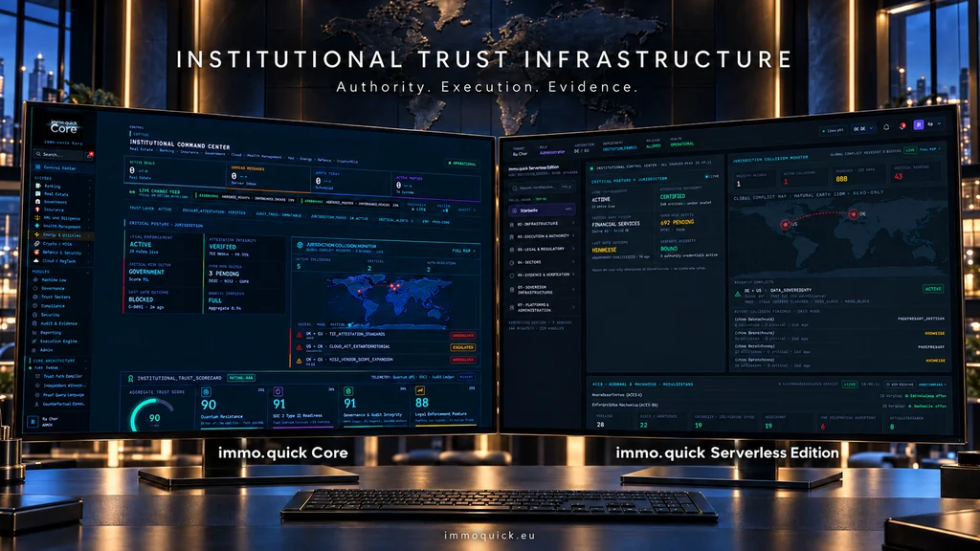This screenshot has width=980, height=551.
Task: Click progress bar under Legal Enforcement Posture
Action: tap(446, 426)
